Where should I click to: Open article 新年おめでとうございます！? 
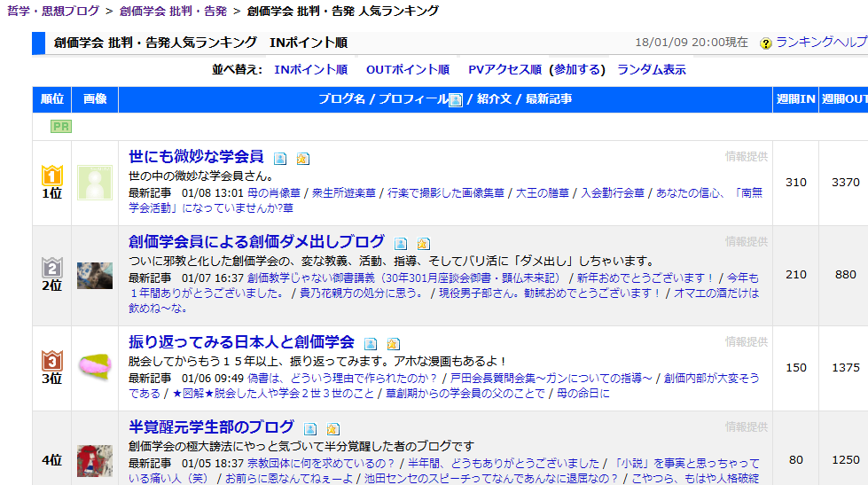point(645,278)
